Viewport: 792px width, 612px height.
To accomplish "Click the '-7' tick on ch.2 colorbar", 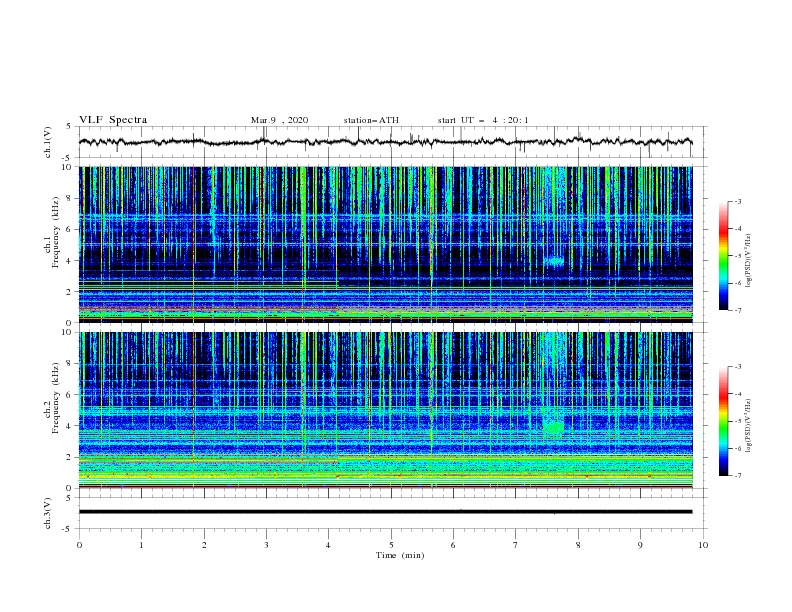I will coord(737,475).
